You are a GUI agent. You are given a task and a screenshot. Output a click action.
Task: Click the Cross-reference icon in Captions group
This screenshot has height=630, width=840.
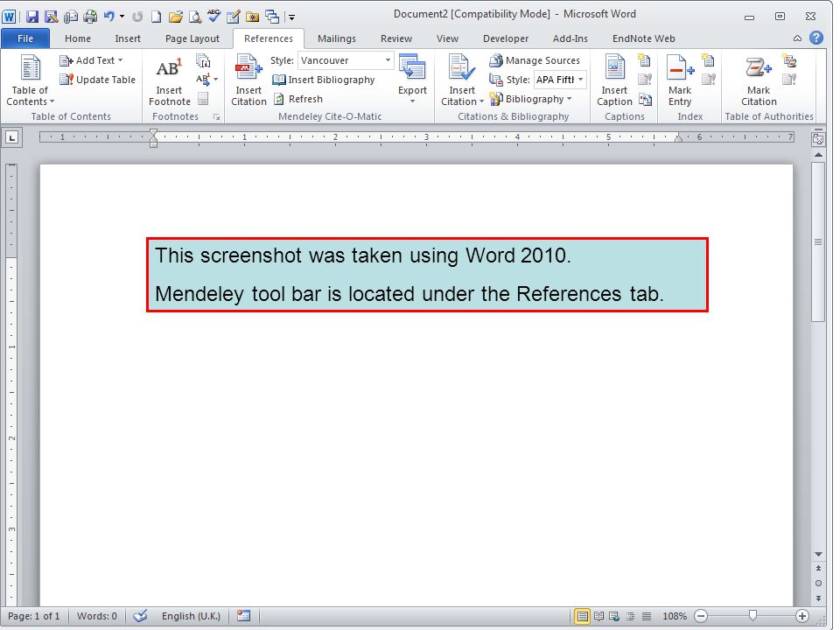(645, 99)
